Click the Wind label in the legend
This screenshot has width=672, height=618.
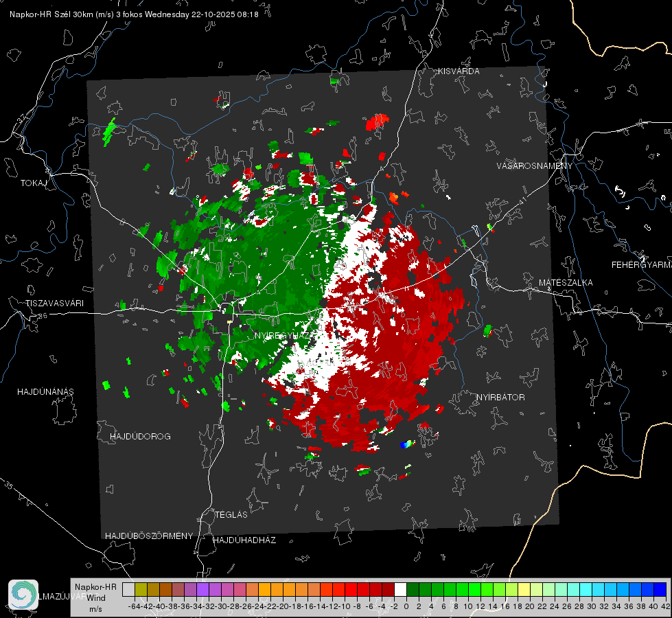pos(96,598)
